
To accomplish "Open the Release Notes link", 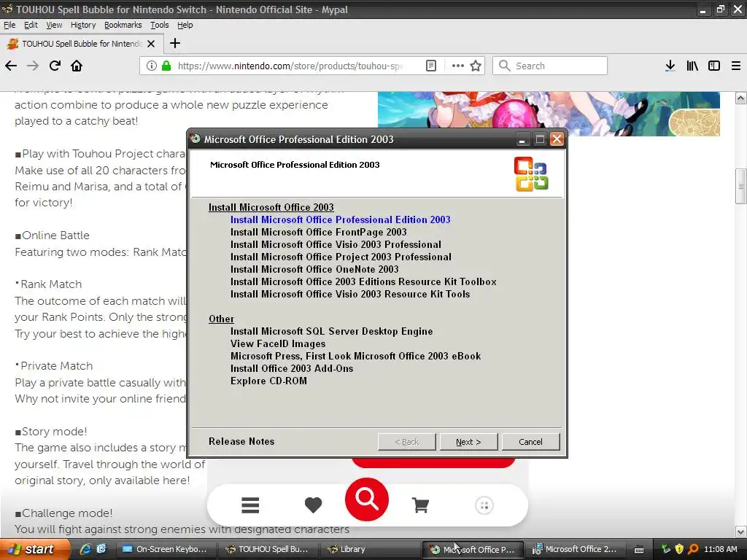I will click(x=241, y=441).
